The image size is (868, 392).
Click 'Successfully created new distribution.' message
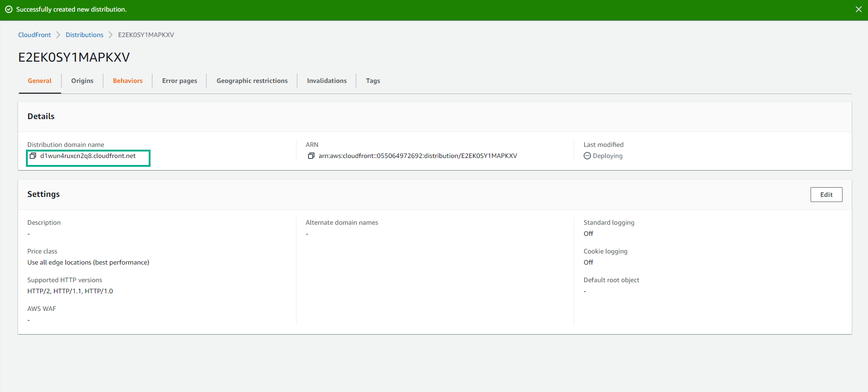(x=71, y=9)
